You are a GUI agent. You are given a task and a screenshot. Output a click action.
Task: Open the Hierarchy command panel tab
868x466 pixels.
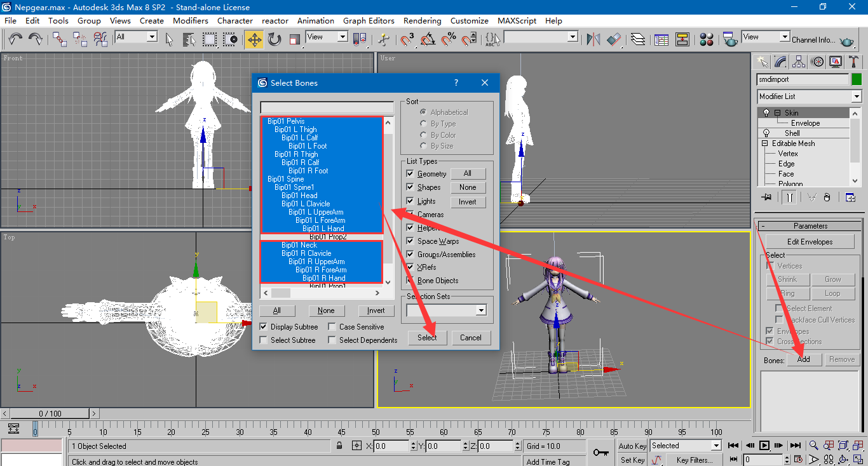pyautogui.click(x=799, y=62)
